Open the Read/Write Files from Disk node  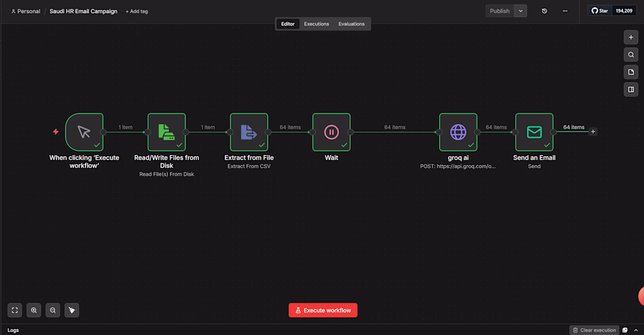tap(167, 132)
